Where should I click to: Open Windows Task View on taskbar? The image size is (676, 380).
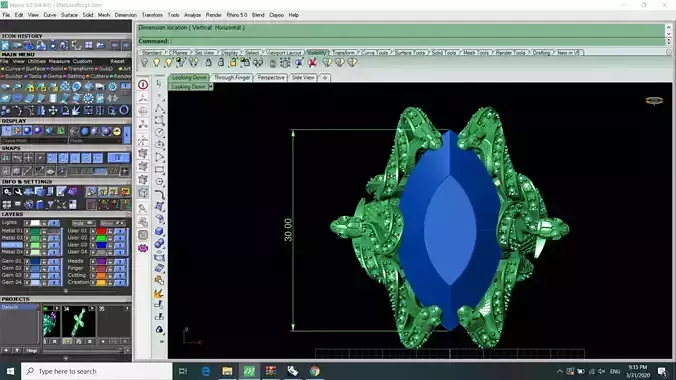pyautogui.click(x=183, y=371)
